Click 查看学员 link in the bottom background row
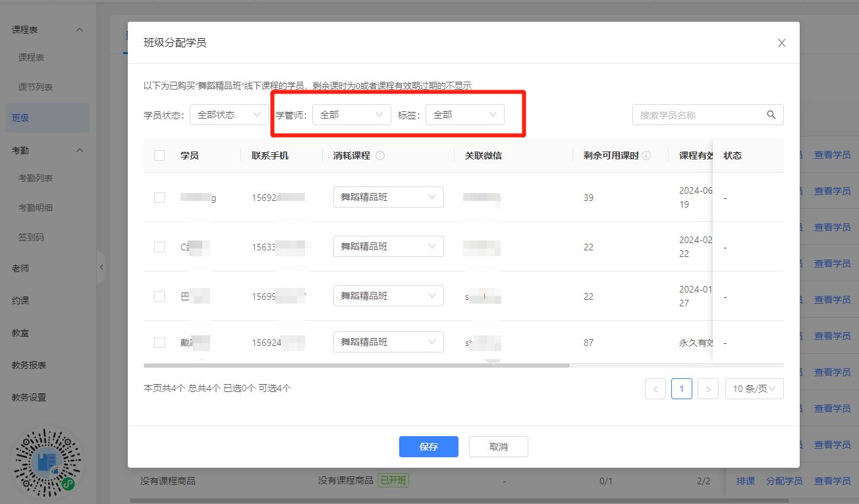Screen dimensions: 859x504 (x=833, y=481)
